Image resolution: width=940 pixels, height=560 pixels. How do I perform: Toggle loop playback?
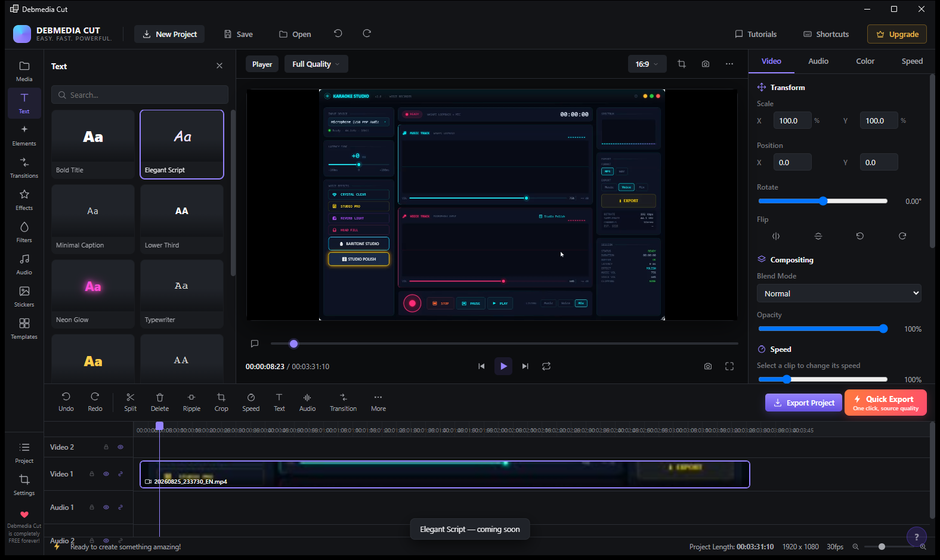(x=546, y=366)
